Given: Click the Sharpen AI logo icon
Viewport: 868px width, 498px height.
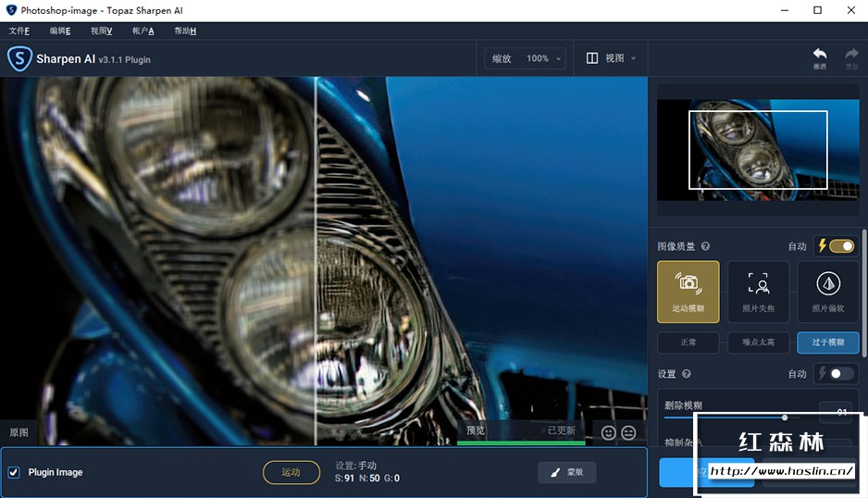Looking at the screenshot, I should click(19, 58).
